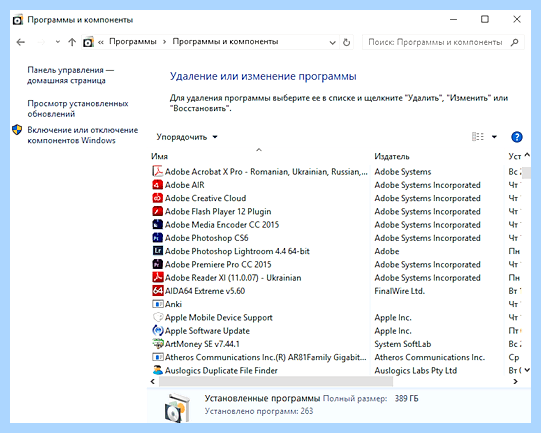
Task: Open Просмотр установленных обновлений link
Action: pyautogui.click(x=78, y=108)
